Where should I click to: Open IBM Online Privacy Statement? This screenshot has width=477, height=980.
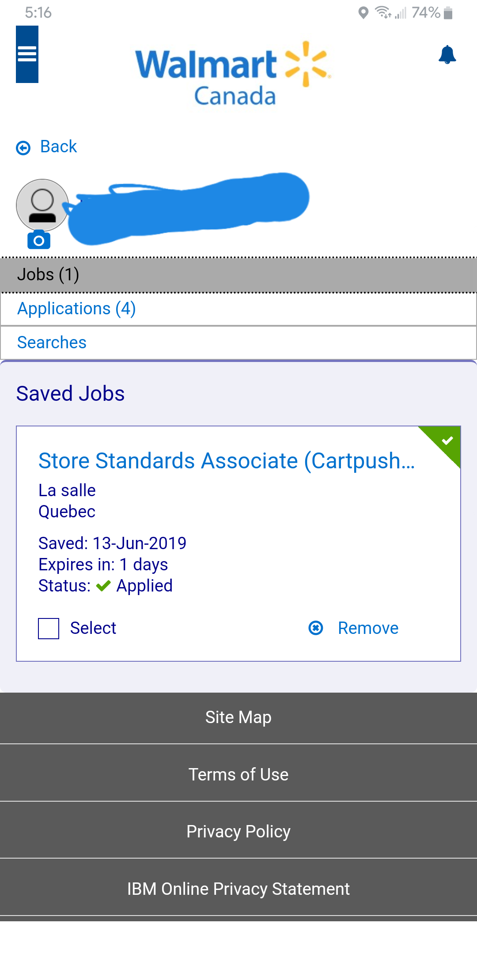coord(238,889)
